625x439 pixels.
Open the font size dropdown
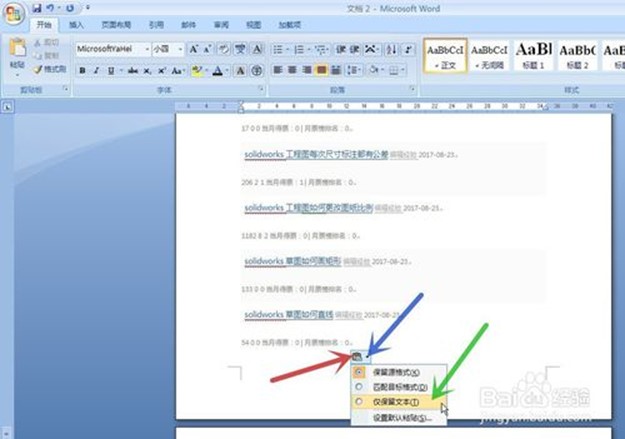180,48
